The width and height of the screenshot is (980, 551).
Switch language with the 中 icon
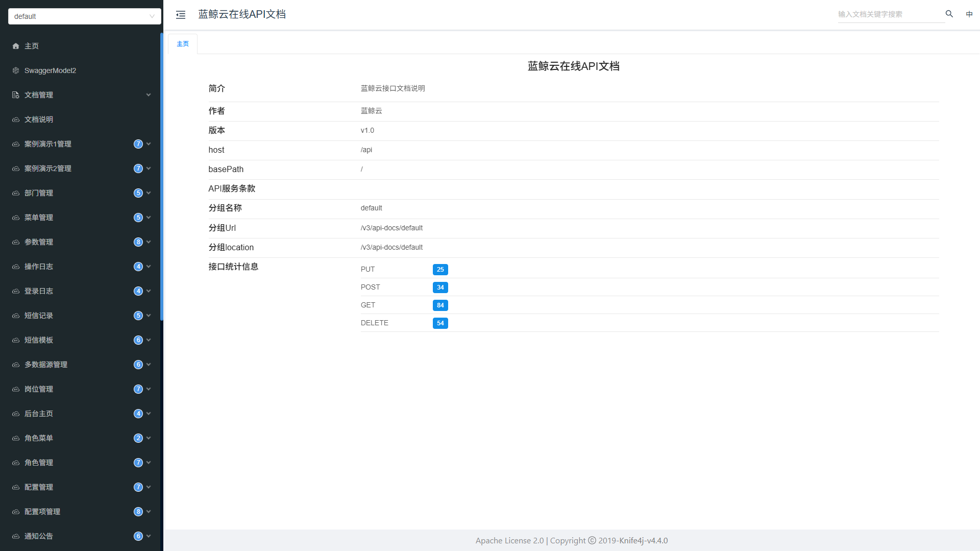pyautogui.click(x=969, y=14)
